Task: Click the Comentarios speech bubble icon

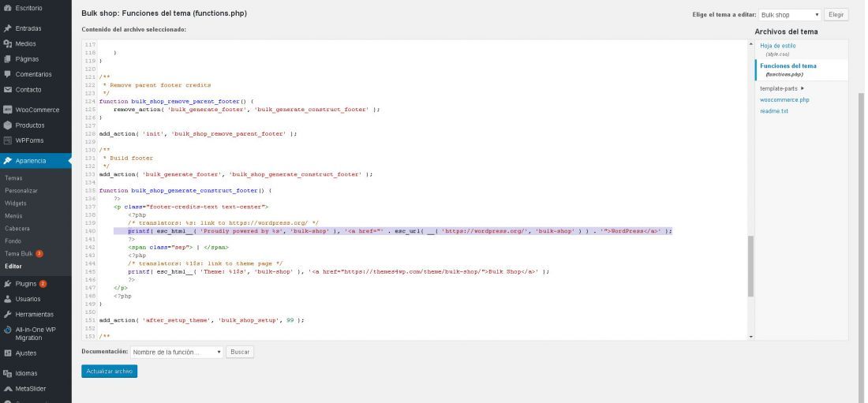Action: 7,74
